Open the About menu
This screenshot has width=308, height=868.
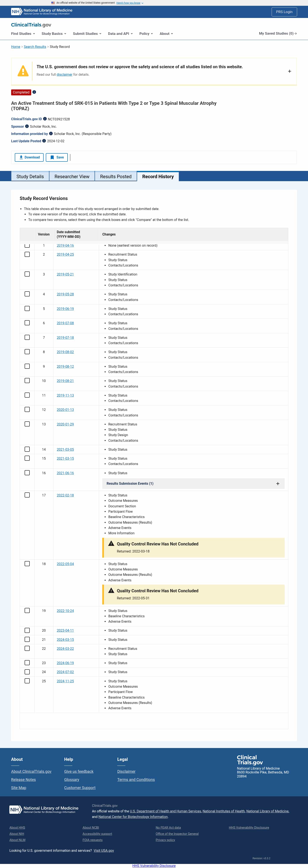pos(166,34)
